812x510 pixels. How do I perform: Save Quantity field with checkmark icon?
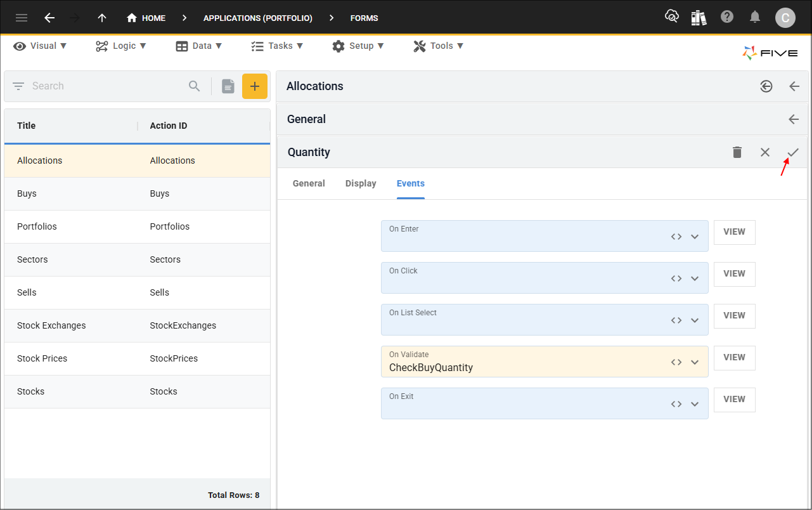coord(793,152)
